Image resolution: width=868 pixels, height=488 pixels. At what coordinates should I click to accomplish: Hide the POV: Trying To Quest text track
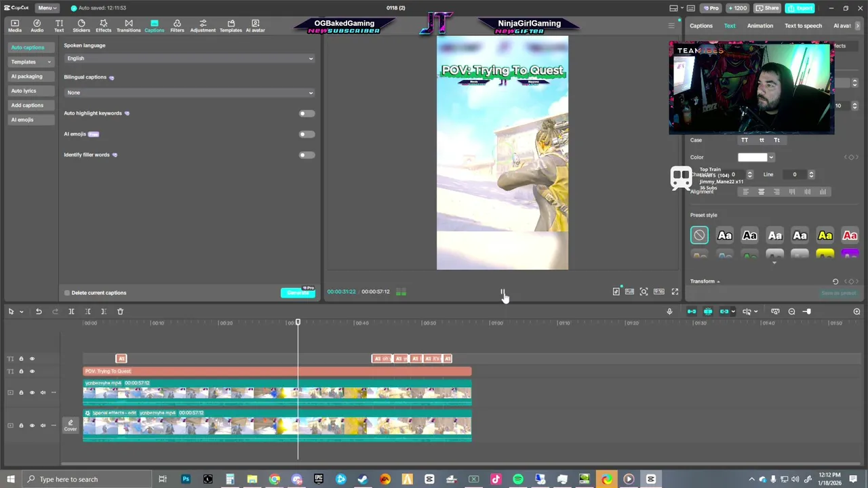point(32,371)
